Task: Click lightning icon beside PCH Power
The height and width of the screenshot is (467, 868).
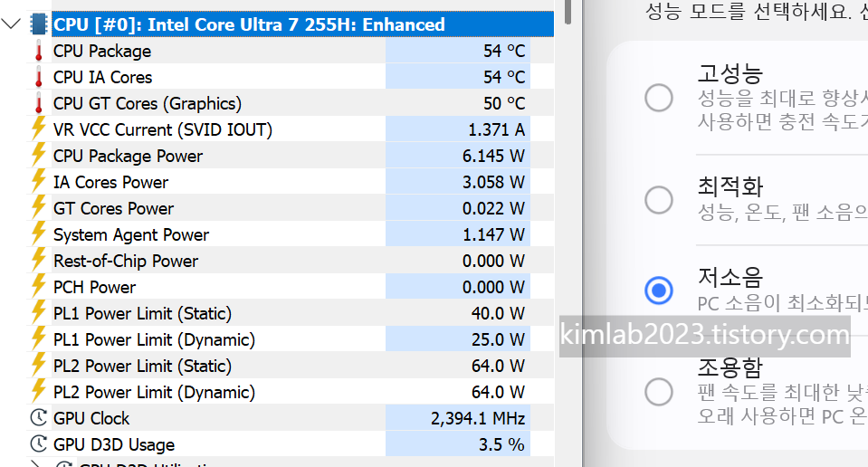Action: (39, 287)
